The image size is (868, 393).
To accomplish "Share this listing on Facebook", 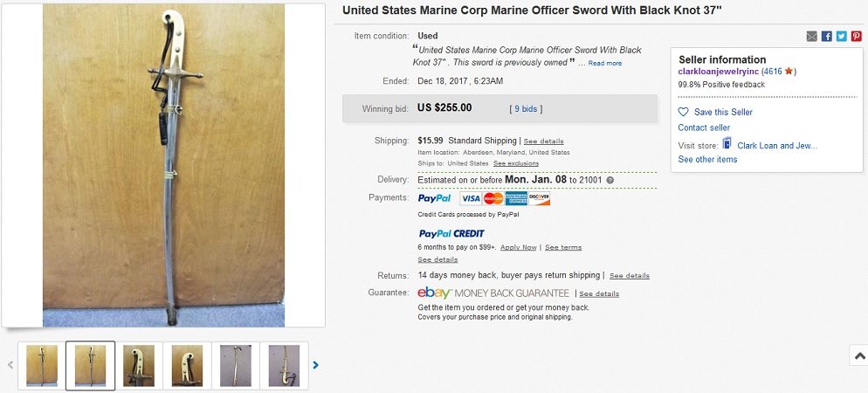I will coord(827,36).
